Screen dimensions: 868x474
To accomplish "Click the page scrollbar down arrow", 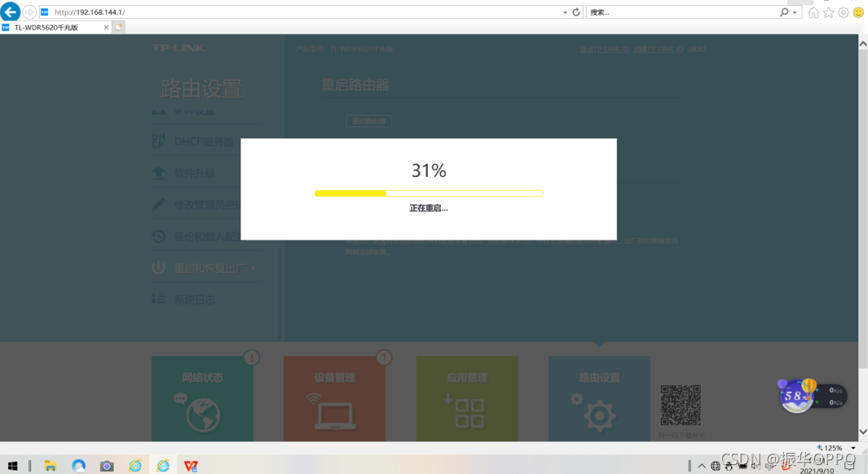I will [x=863, y=432].
